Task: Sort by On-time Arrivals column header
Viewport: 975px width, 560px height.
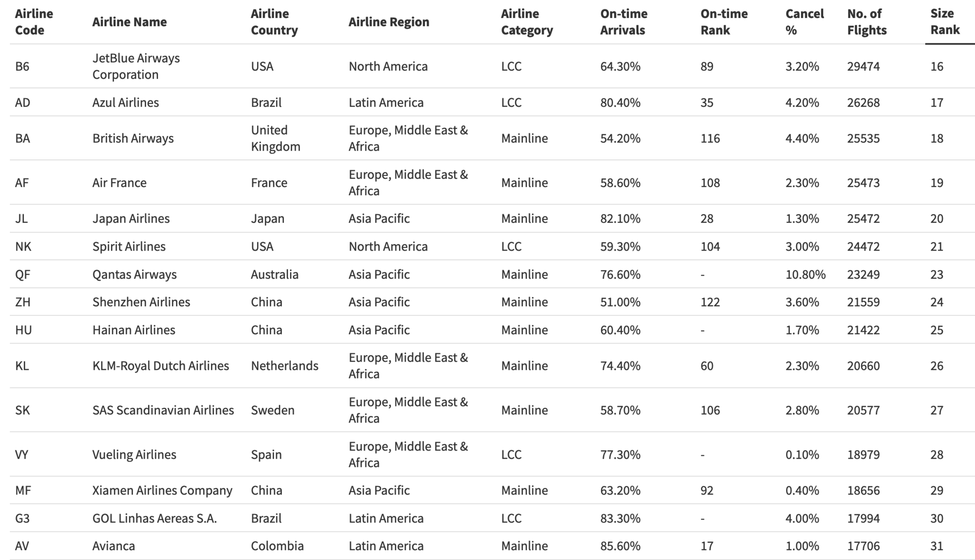Action: pos(624,21)
